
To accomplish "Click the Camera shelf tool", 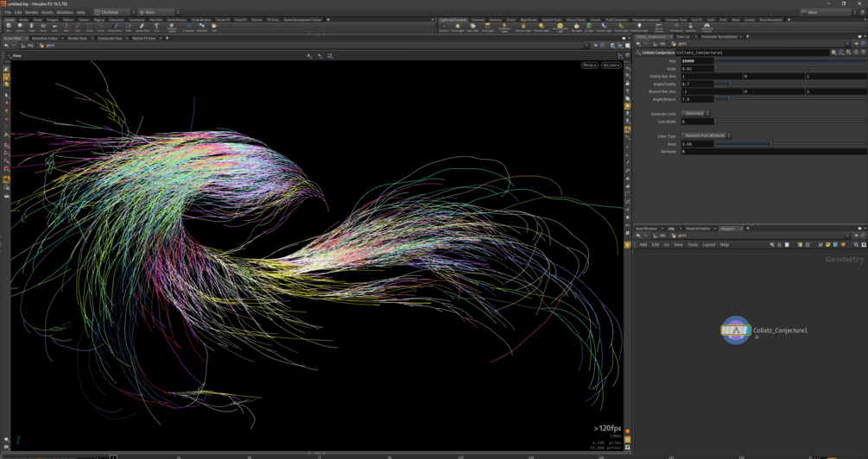I will [x=444, y=27].
